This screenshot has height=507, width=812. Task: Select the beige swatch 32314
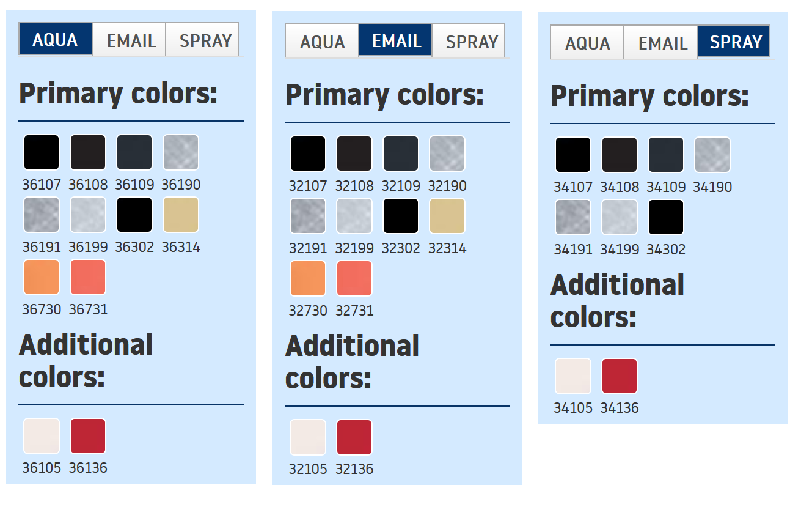point(447,216)
